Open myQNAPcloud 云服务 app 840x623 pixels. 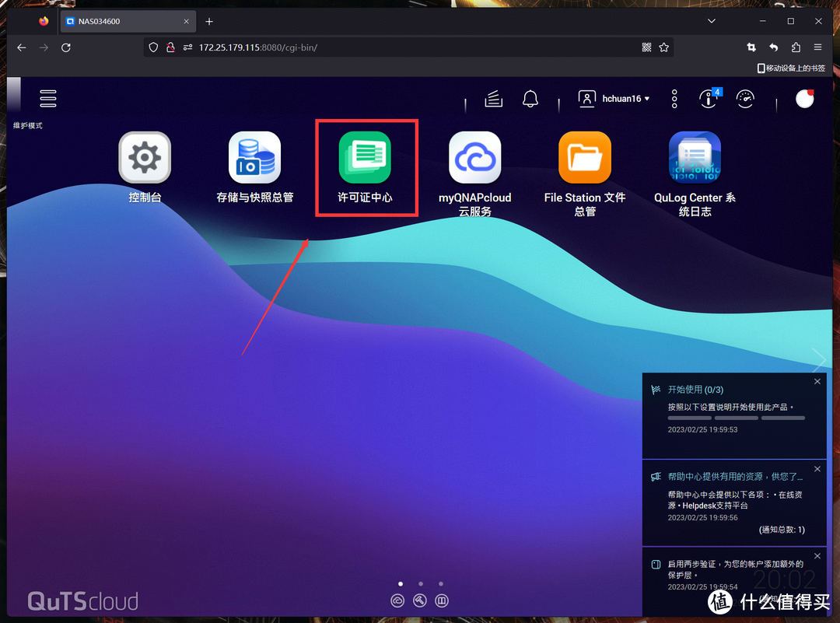474,173
